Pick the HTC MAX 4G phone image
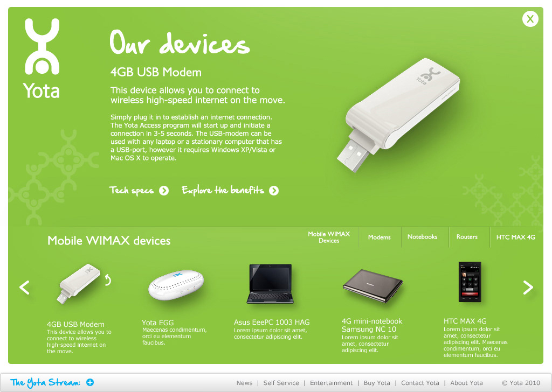552x392 pixels. (470, 282)
